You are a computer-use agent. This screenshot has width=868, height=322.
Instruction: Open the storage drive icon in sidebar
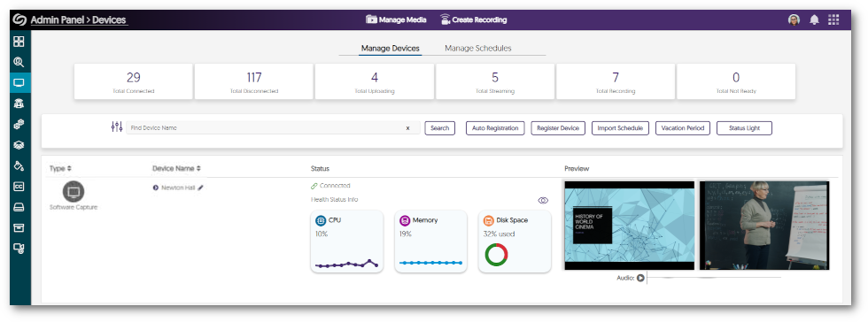(19, 207)
